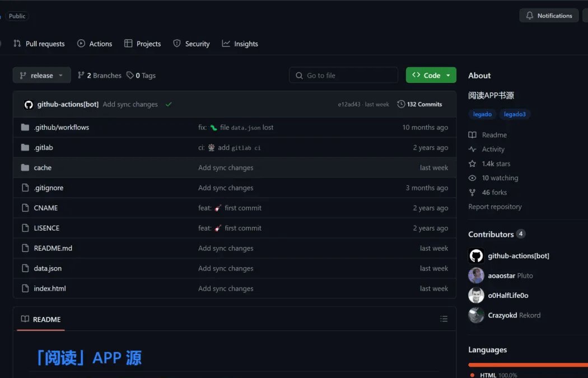This screenshot has height=378, width=588.
Task: Open the .gitlab folder
Action: [x=44, y=148]
